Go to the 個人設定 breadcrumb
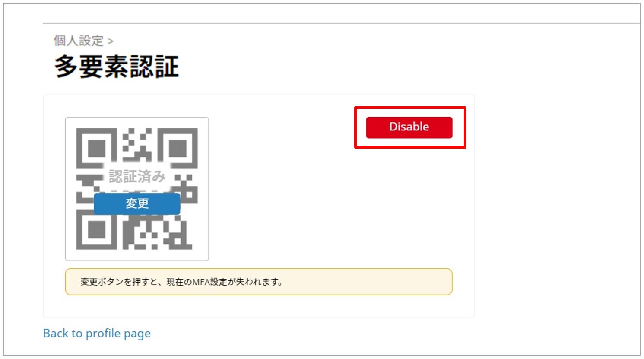The height and width of the screenshot is (359, 644). [79, 41]
